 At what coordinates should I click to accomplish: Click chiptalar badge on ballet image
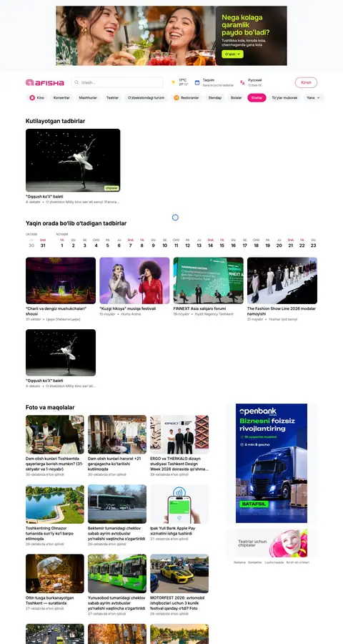coord(111,188)
